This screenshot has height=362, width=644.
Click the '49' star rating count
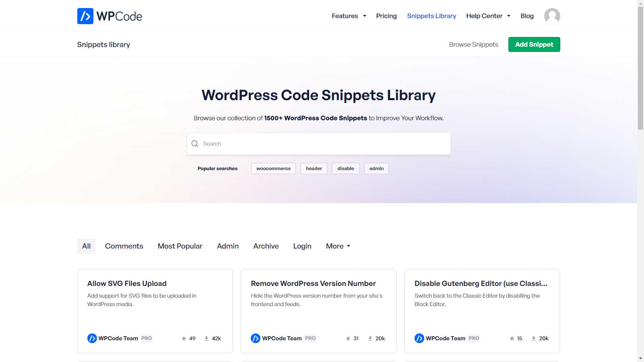(x=192, y=339)
